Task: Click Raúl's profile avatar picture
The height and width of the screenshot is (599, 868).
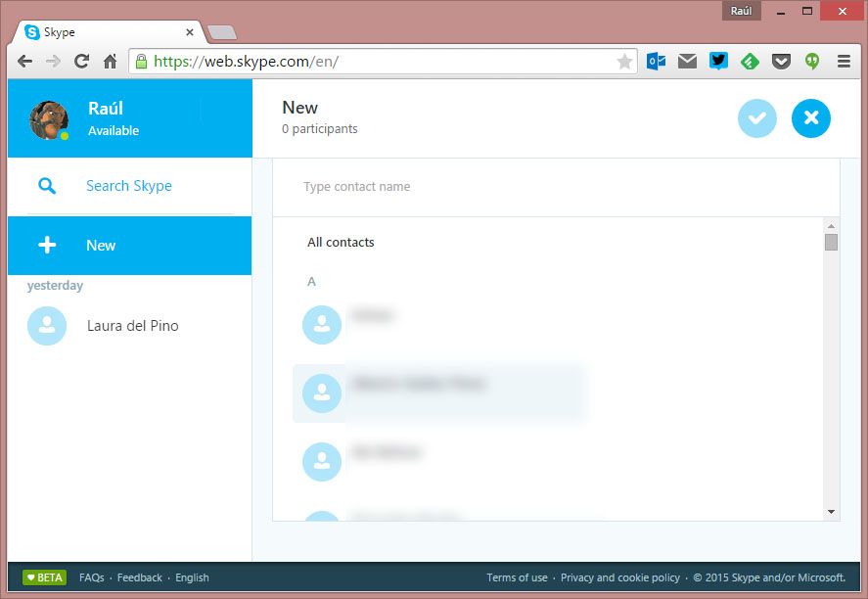Action: pos(49,120)
